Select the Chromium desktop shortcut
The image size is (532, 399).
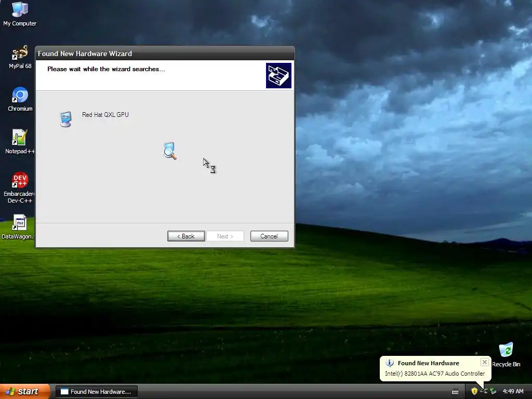(x=20, y=99)
